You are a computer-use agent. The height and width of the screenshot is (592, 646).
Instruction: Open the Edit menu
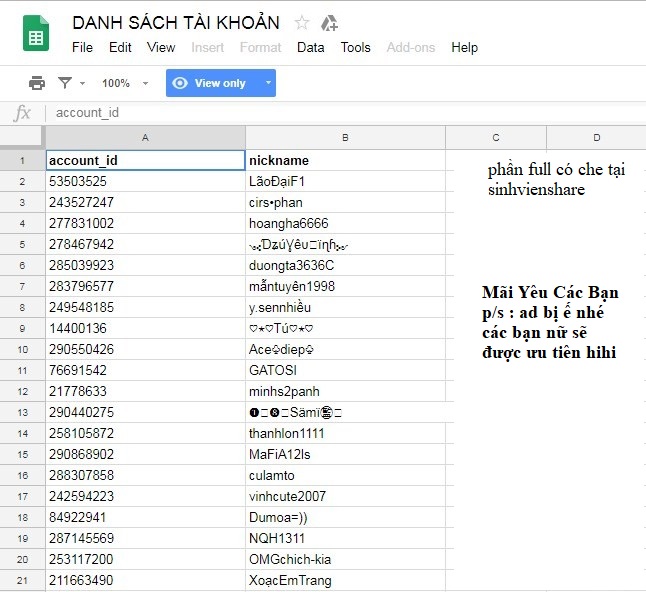coord(120,47)
